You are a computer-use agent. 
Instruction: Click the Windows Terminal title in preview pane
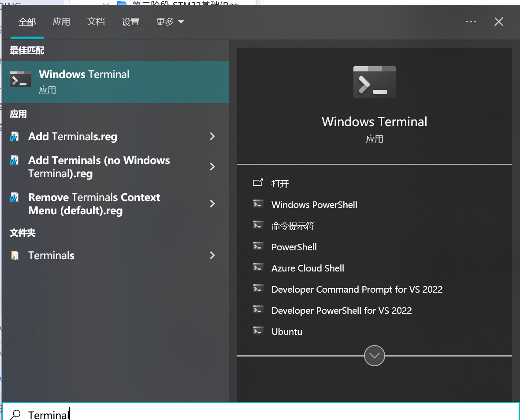click(x=375, y=122)
